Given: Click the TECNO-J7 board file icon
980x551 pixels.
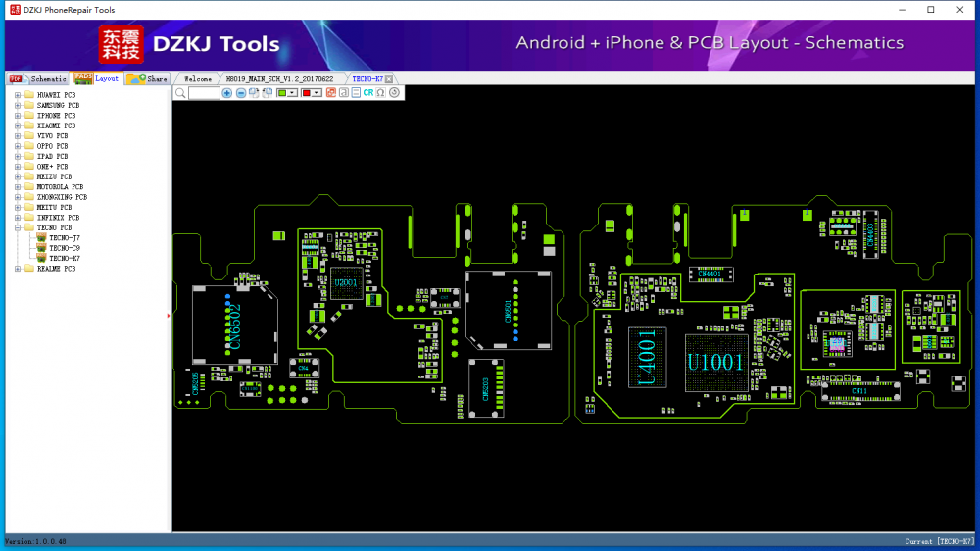Looking at the screenshot, I should pyautogui.click(x=41, y=238).
